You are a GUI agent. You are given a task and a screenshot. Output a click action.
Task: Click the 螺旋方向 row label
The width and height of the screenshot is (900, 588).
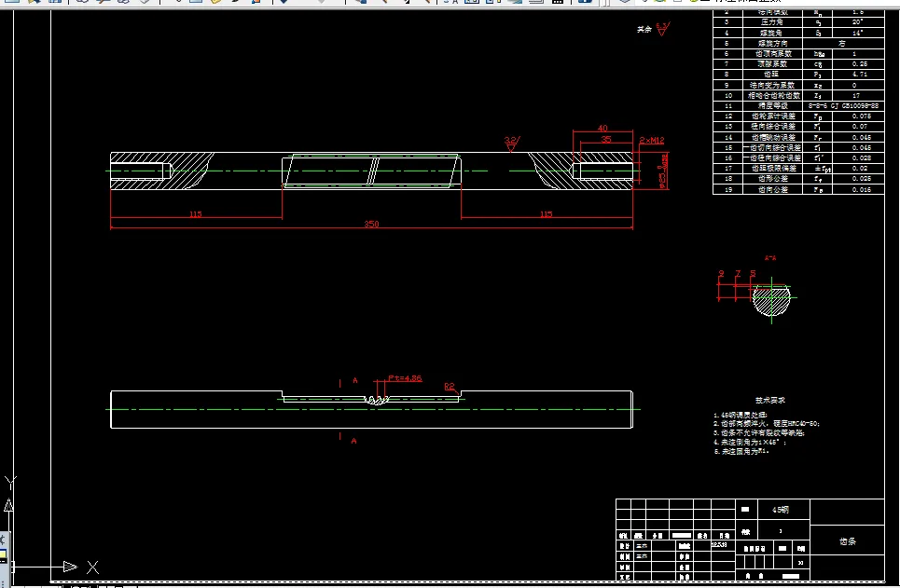pyautogui.click(x=772, y=43)
